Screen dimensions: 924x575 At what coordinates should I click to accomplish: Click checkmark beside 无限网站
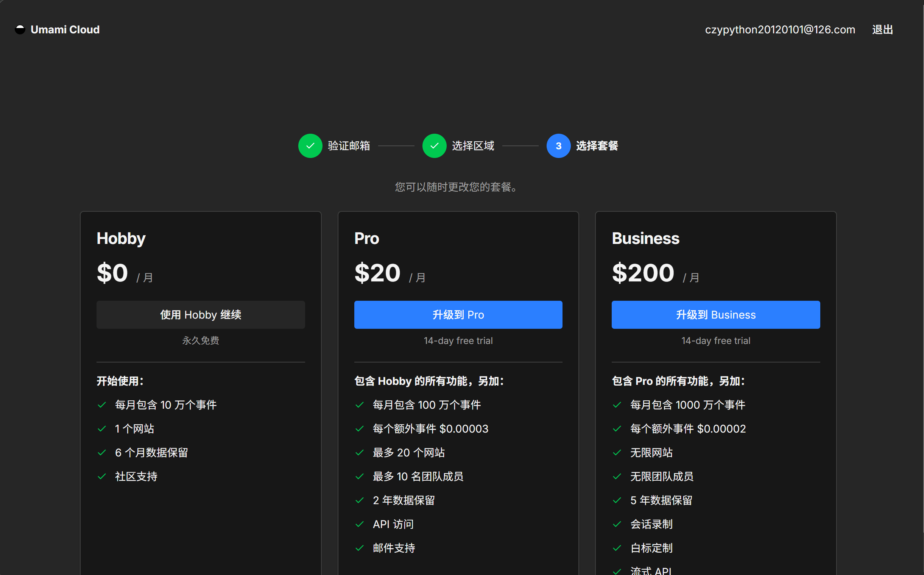(x=617, y=453)
